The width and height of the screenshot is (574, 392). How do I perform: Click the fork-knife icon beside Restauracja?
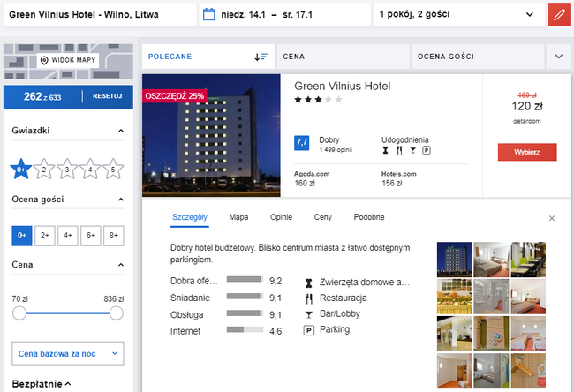click(308, 298)
